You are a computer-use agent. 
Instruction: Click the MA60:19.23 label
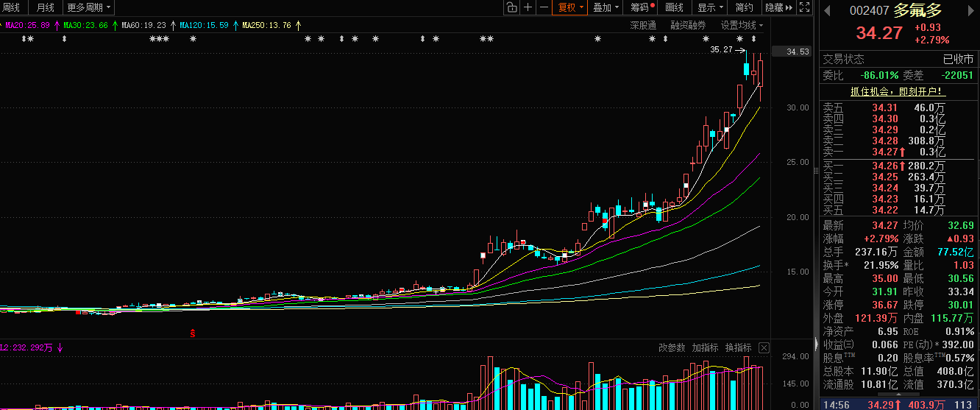click(143, 25)
